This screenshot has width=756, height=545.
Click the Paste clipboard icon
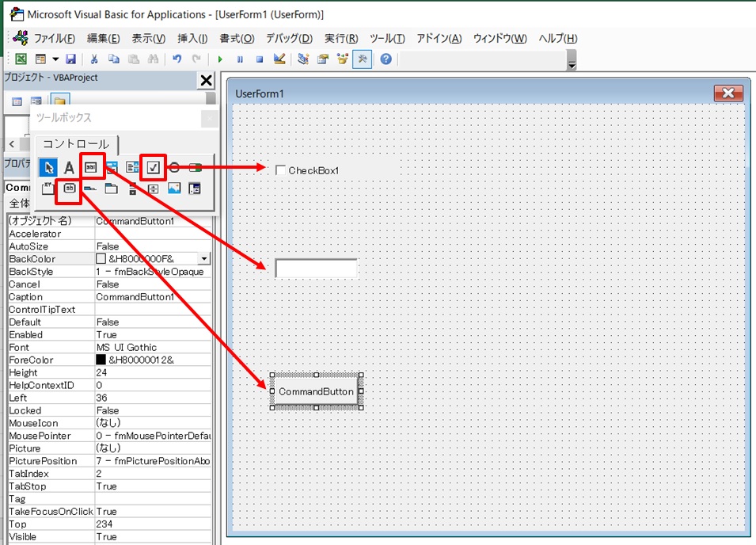point(134,59)
